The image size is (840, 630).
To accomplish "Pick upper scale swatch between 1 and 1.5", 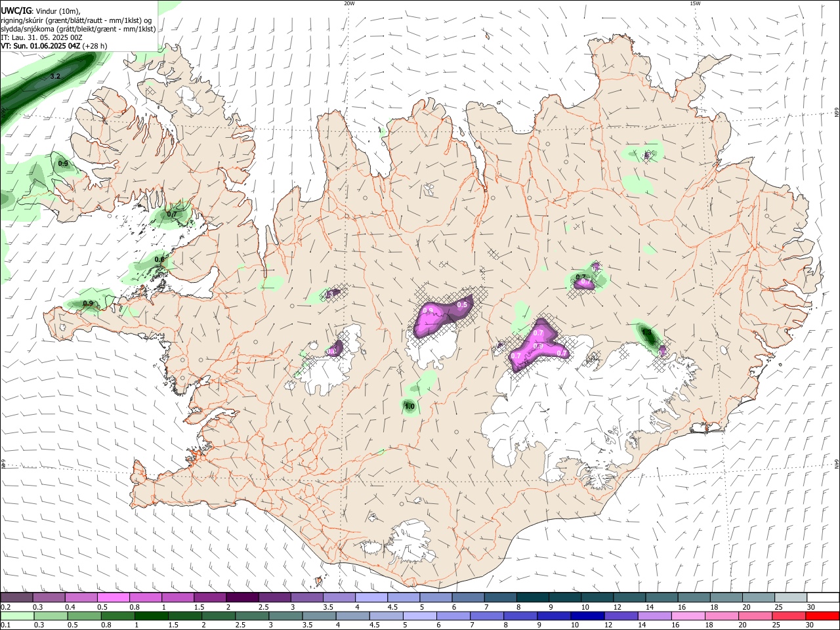I will tap(178, 598).
